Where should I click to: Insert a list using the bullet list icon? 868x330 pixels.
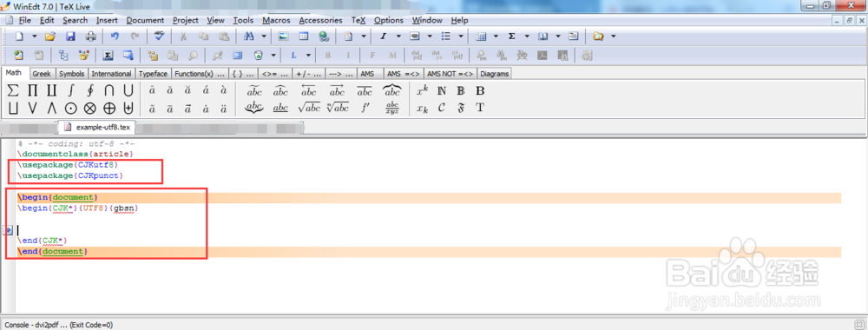click(445, 36)
